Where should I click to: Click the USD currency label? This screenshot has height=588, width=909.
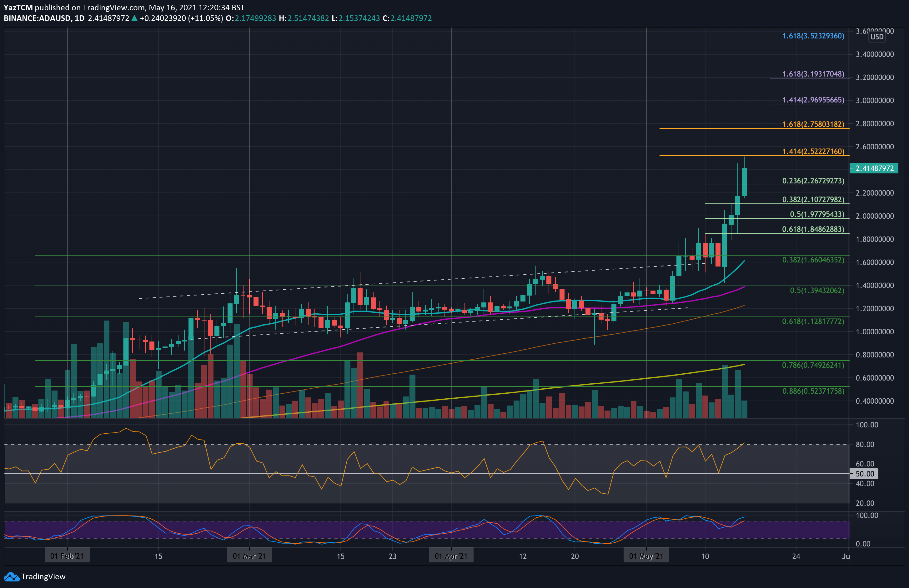coord(877,37)
